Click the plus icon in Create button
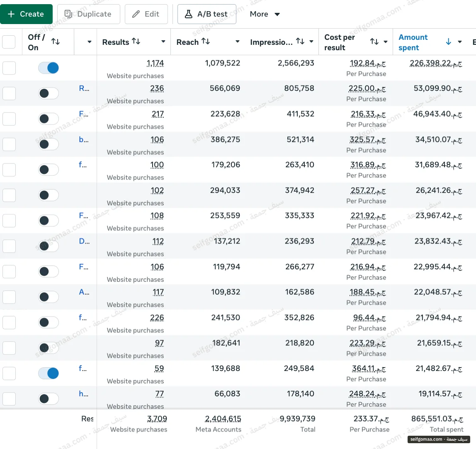This screenshot has height=449, width=476. [x=11, y=14]
